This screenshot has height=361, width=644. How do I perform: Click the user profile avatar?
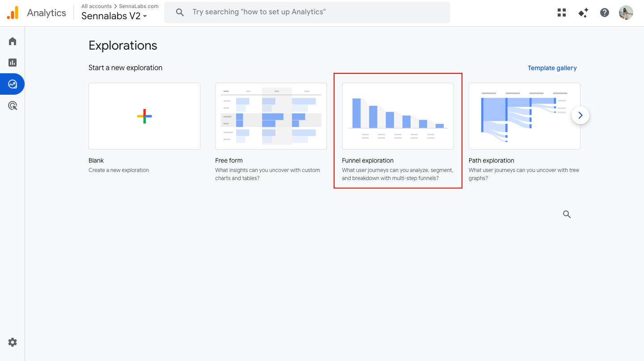click(626, 13)
